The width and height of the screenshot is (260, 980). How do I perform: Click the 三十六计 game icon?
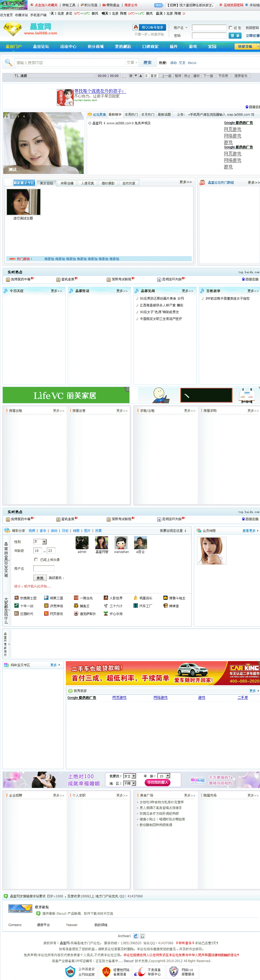coord(106,605)
